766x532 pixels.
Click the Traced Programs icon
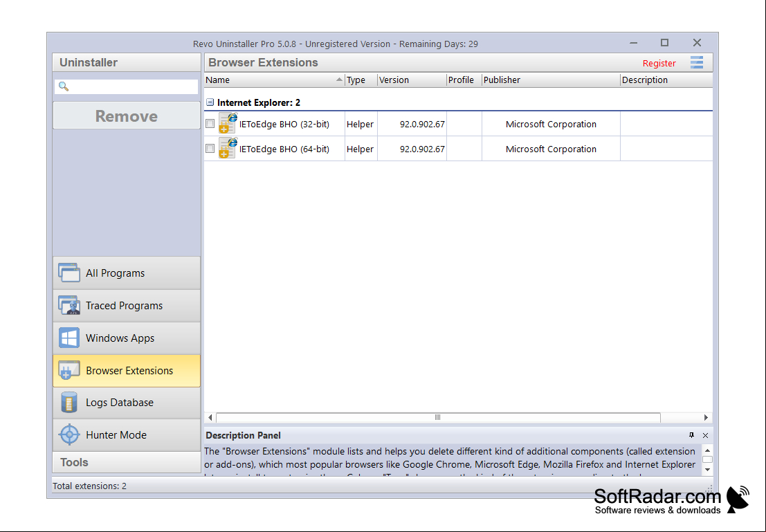(x=69, y=305)
